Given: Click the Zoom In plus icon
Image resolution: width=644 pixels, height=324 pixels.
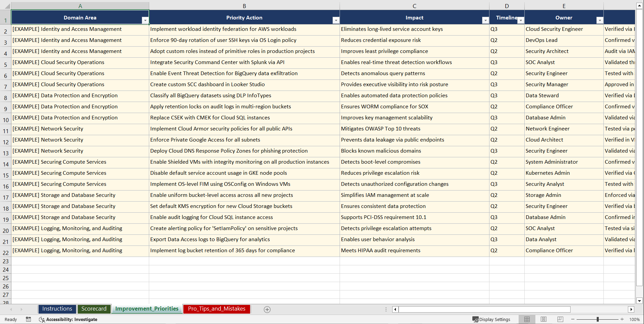Looking at the screenshot, I should pyautogui.click(x=622, y=319).
